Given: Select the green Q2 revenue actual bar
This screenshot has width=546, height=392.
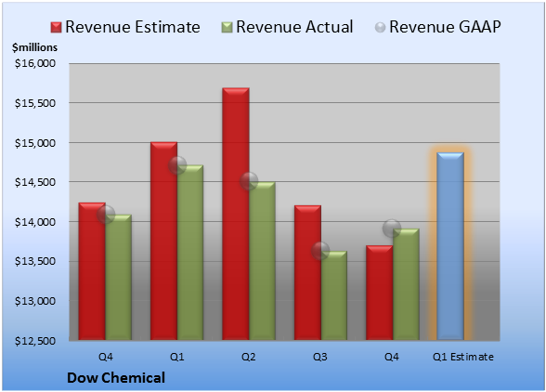Looking at the screenshot, I should point(262,261).
